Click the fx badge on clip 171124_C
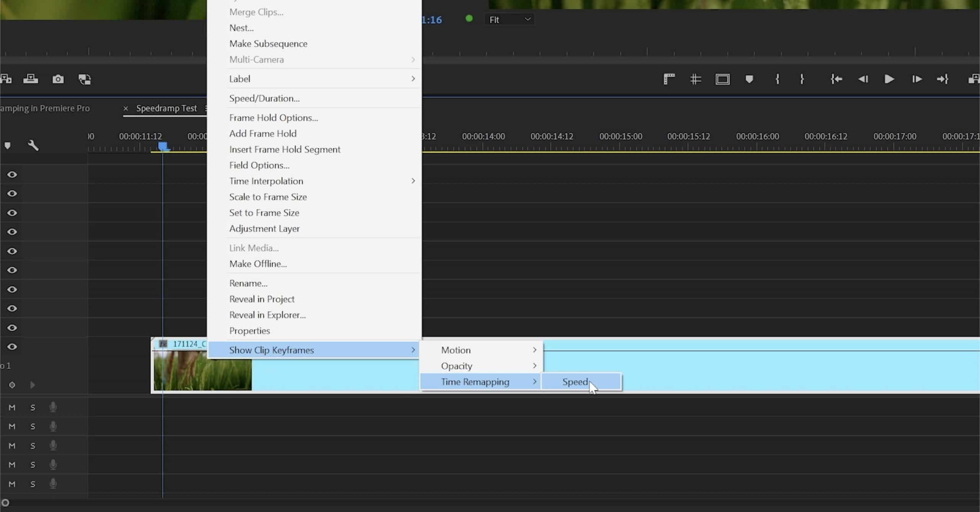Image resolution: width=980 pixels, height=512 pixels. coord(163,344)
